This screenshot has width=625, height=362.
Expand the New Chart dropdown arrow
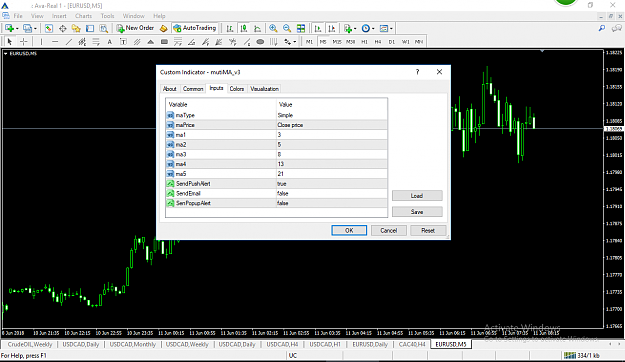pos(17,29)
